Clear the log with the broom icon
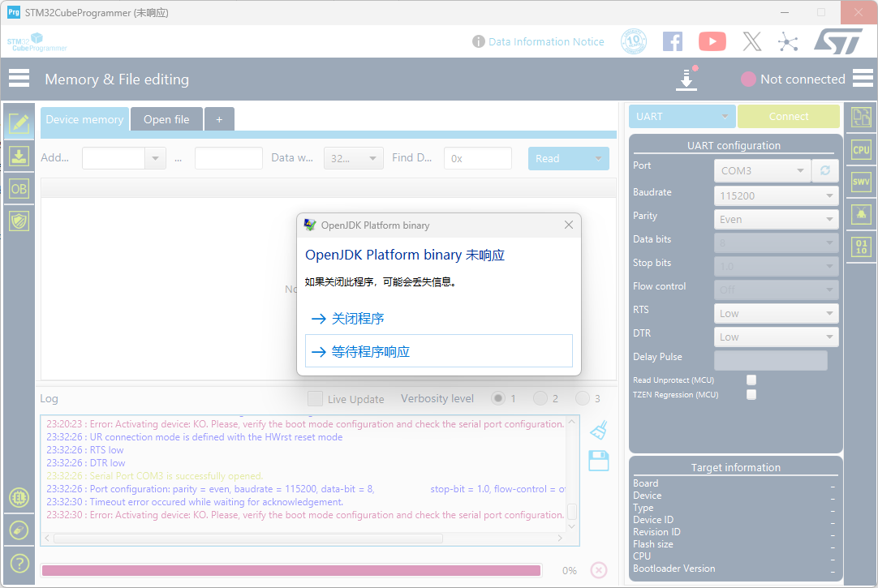This screenshot has height=588, width=878. click(599, 430)
